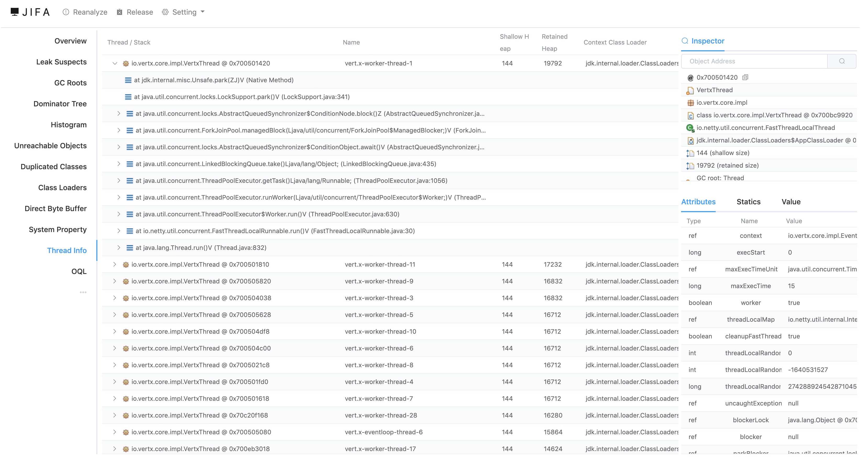This screenshot has width=868, height=461.
Task: Click the copy icon next to address 0x700501420
Action: point(745,78)
